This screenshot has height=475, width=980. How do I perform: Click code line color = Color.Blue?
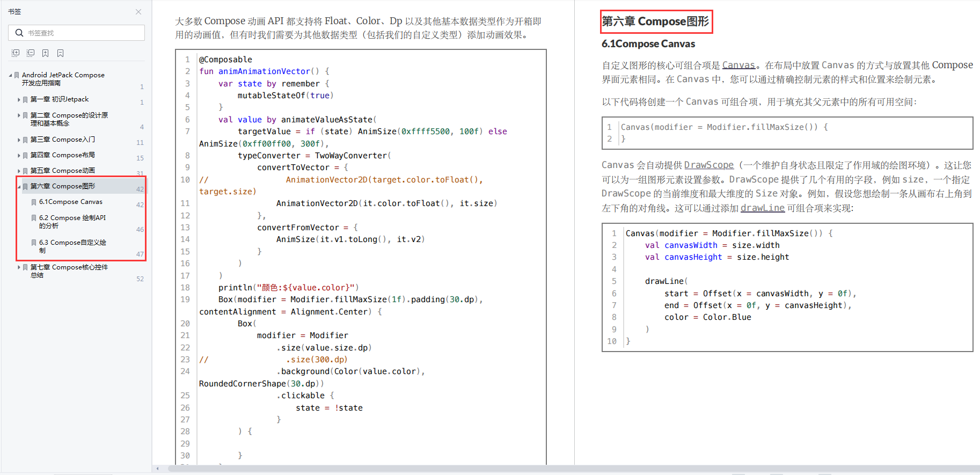coord(708,317)
